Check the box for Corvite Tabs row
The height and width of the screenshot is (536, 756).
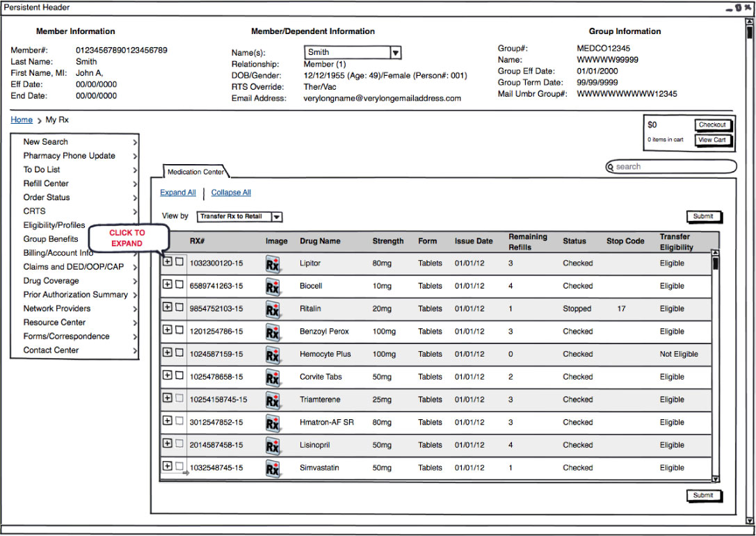[x=179, y=375]
